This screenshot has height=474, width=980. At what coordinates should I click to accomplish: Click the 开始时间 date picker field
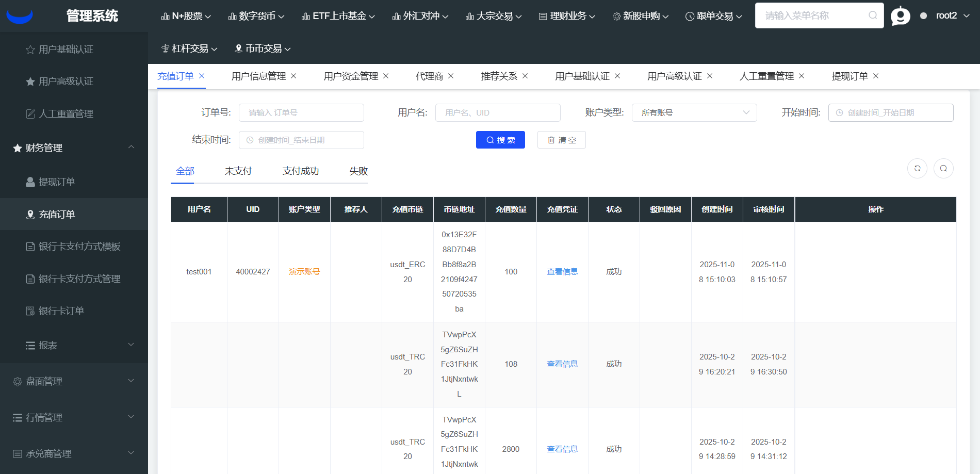[x=890, y=113]
